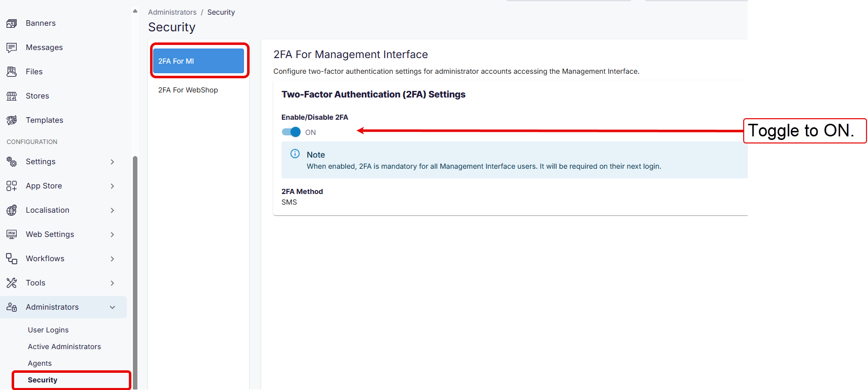The image size is (868, 390).
Task: Collapse the Administrators menu chevron
Action: click(x=112, y=307)
